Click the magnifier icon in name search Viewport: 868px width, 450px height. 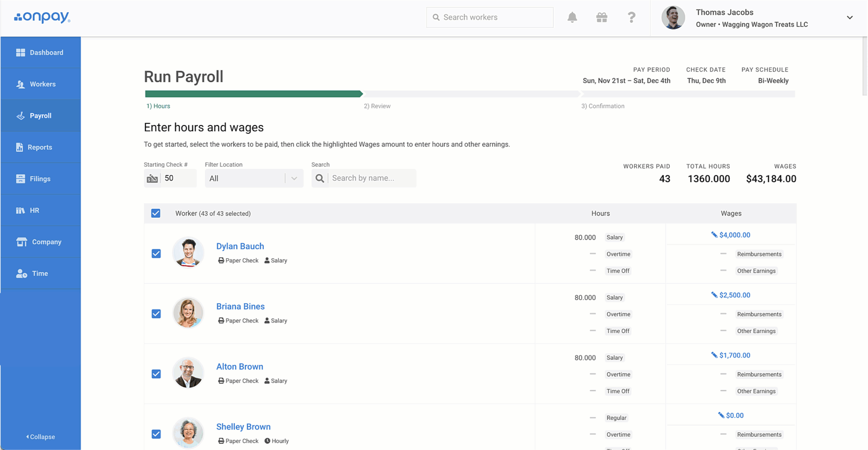click(320, 178)
